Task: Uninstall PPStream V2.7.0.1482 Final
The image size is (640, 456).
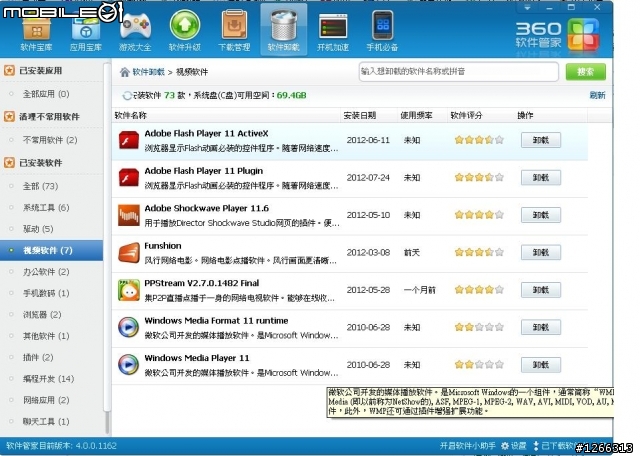Action: pyautogui.click(x=541, y=290)
